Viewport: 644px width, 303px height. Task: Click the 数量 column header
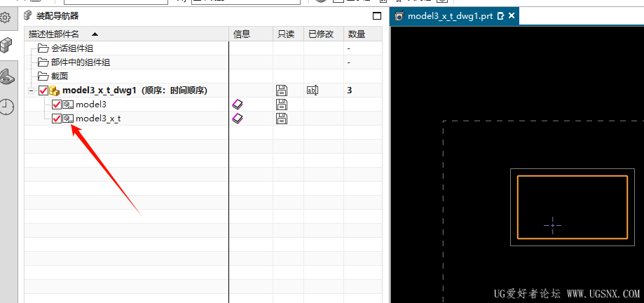point(363,34)
